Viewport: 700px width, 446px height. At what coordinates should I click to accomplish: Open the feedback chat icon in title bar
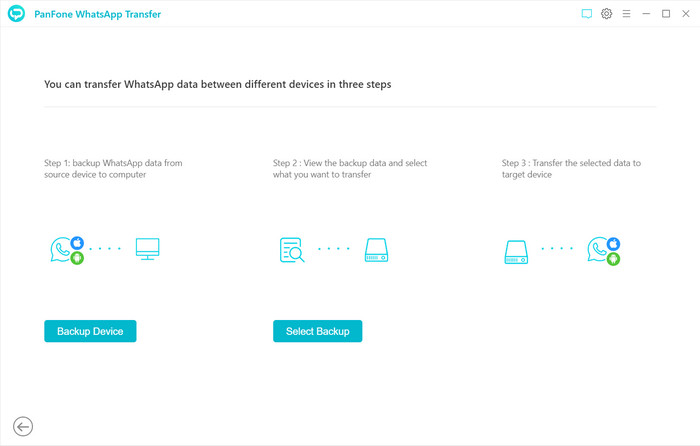click(x=587, y=14)
